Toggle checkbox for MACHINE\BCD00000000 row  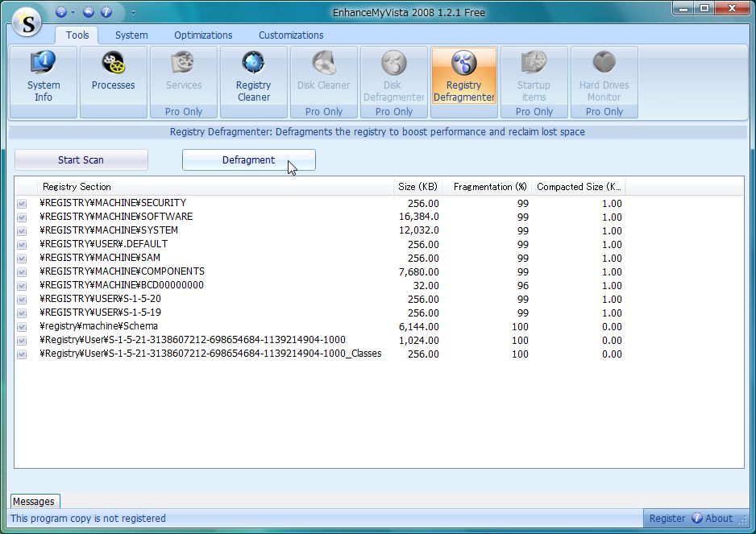click(x=22, y=285)
